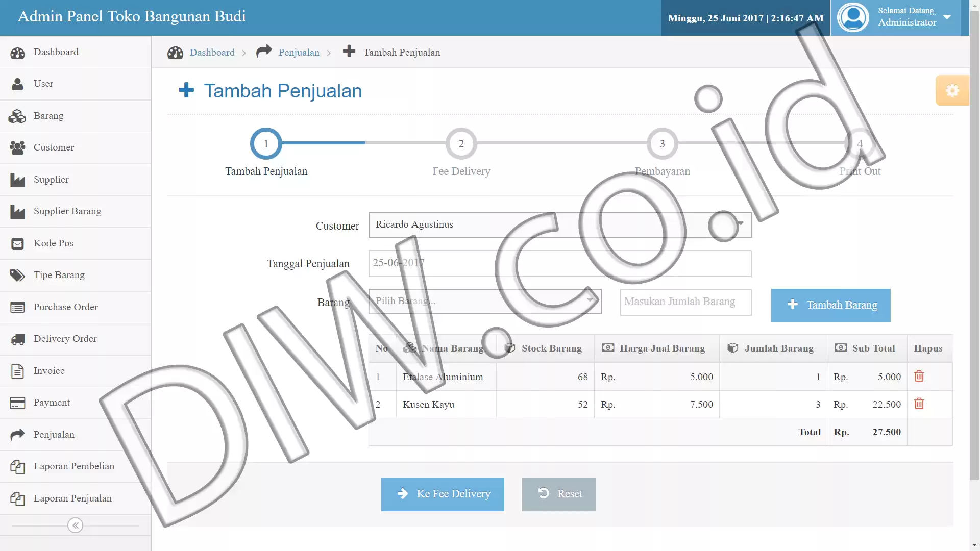Delete the Etalase Aluminium row with trash icon
The image size is (980, 551).
[x=919, y=376]
